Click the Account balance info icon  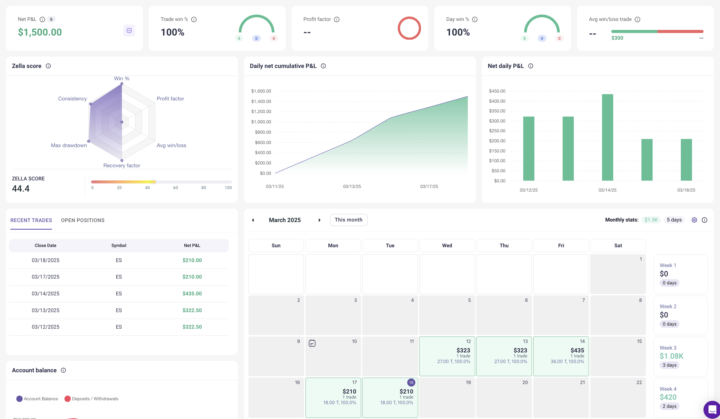point(62,370)
